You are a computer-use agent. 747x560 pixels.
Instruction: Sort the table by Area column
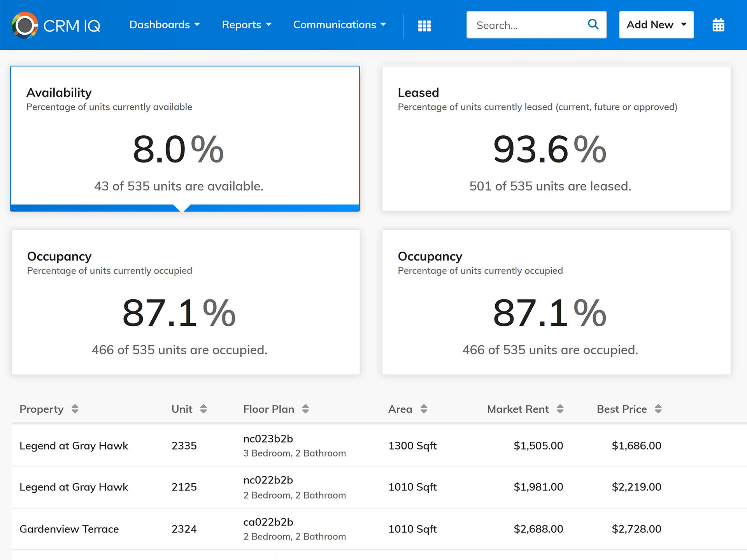tap(424, 409)
